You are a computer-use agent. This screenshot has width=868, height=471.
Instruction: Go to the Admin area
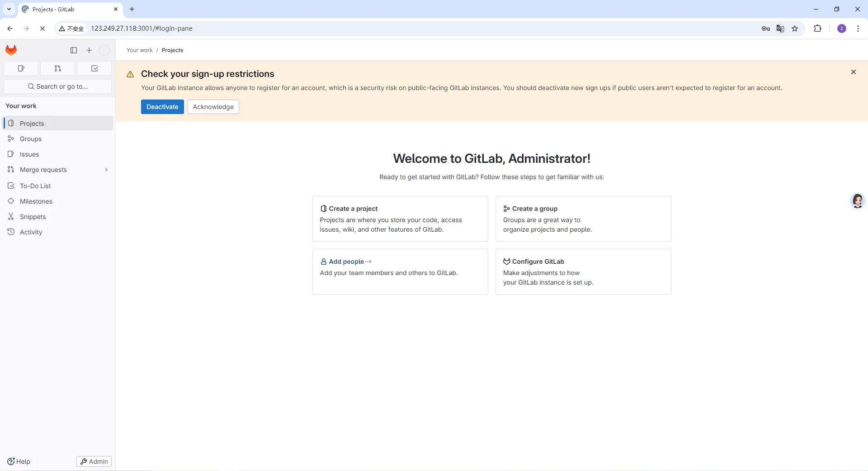point(94,461)
